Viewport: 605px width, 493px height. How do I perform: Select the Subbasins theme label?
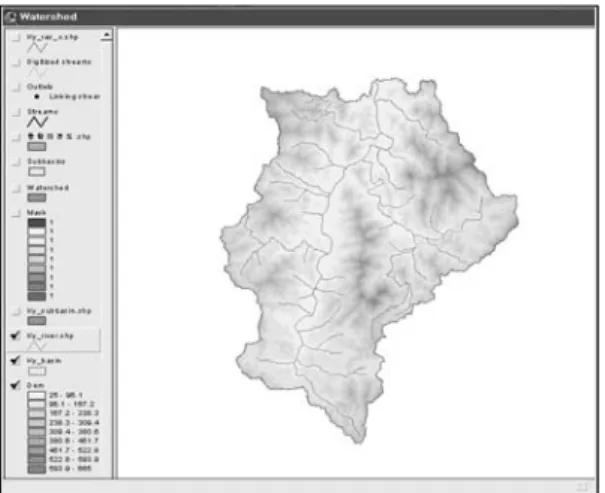46,161
